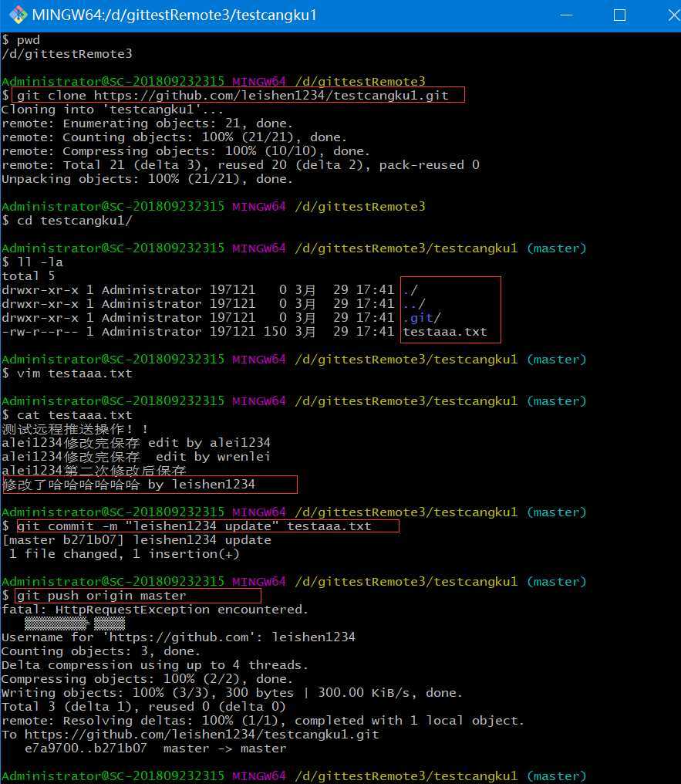
Task: Click 'remote: Total 21 (delta 3)' line
Action: coord(241,165)
